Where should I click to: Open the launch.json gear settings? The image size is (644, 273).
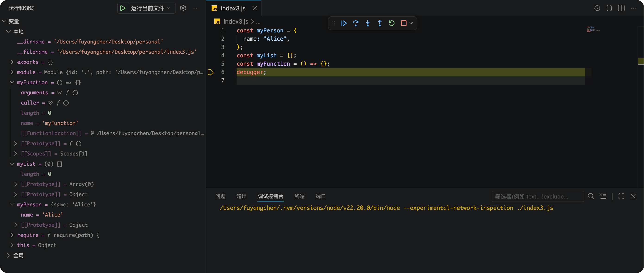pyautogui.click(x=183, y=8)
